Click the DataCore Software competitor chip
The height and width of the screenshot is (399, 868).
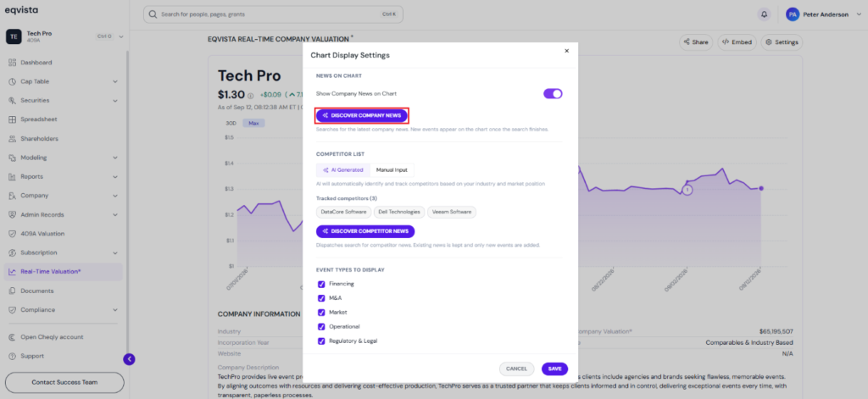coord(344,212)
